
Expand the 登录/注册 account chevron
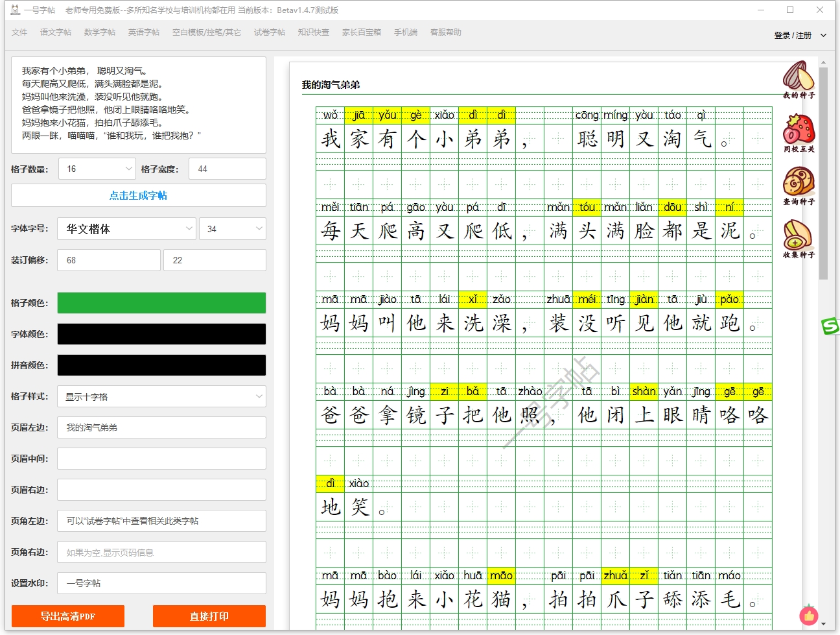click(824, 35)
